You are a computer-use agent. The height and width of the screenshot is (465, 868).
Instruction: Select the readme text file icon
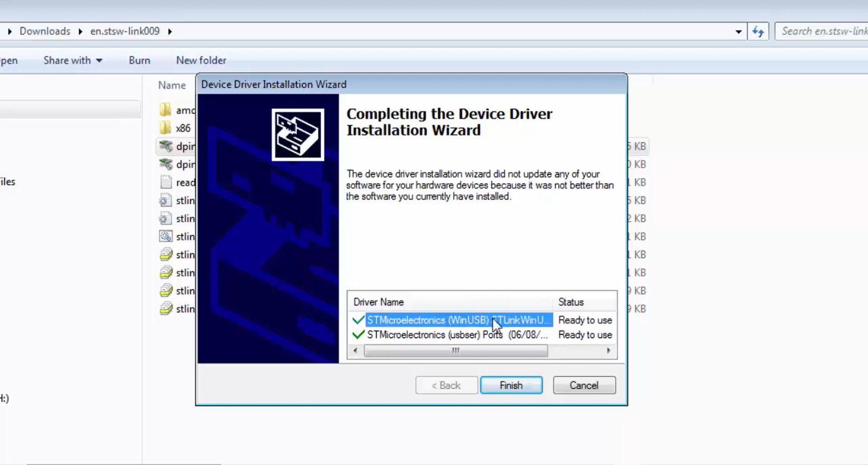click(166, 182)
